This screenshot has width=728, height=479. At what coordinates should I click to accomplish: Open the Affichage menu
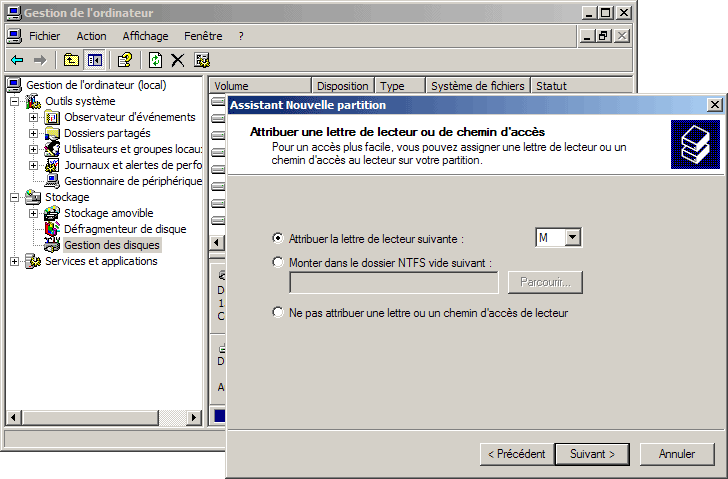click(x=145, y=36)
